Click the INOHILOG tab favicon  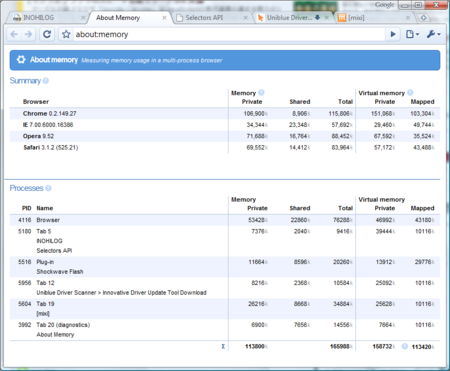point(17,18)
